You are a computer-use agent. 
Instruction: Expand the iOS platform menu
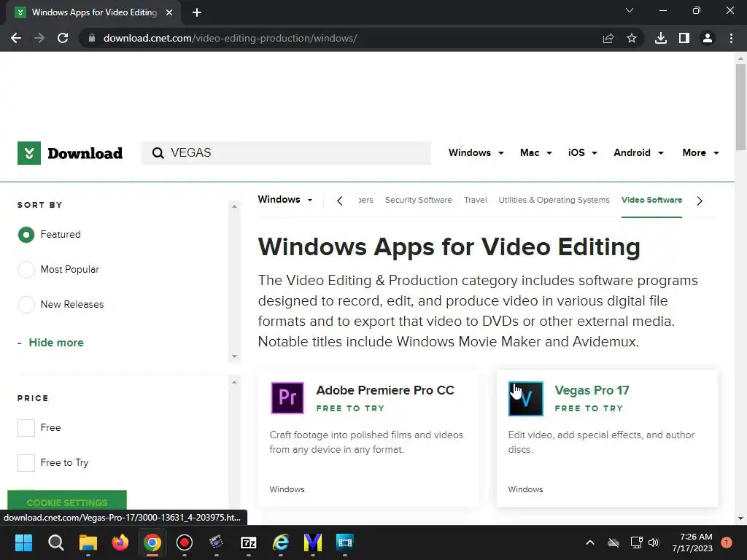(583, 153)
